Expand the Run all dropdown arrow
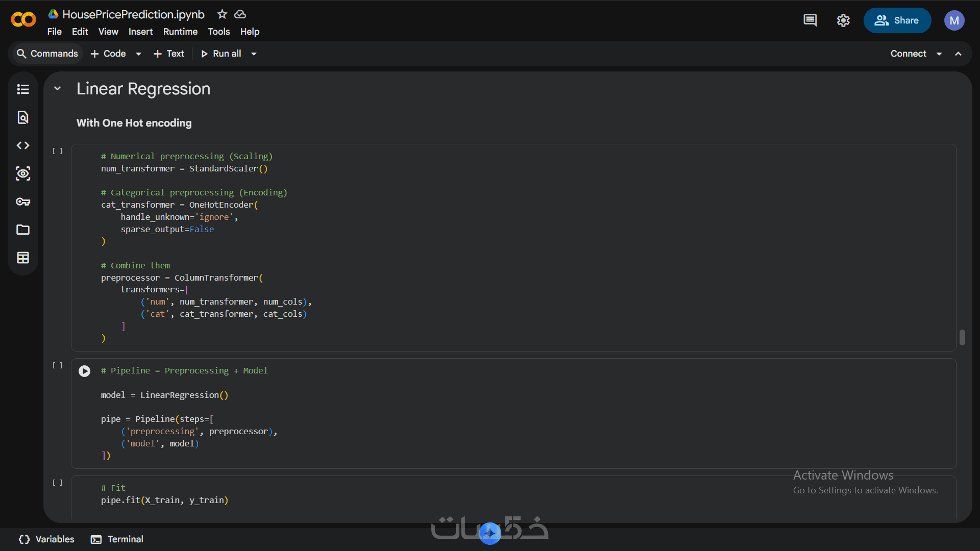 point(254,54)
